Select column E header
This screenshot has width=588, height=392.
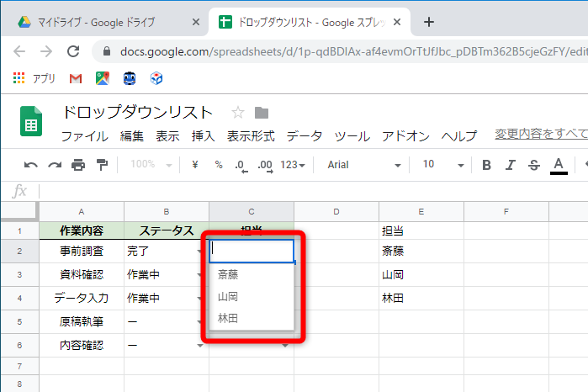point(421,212)
